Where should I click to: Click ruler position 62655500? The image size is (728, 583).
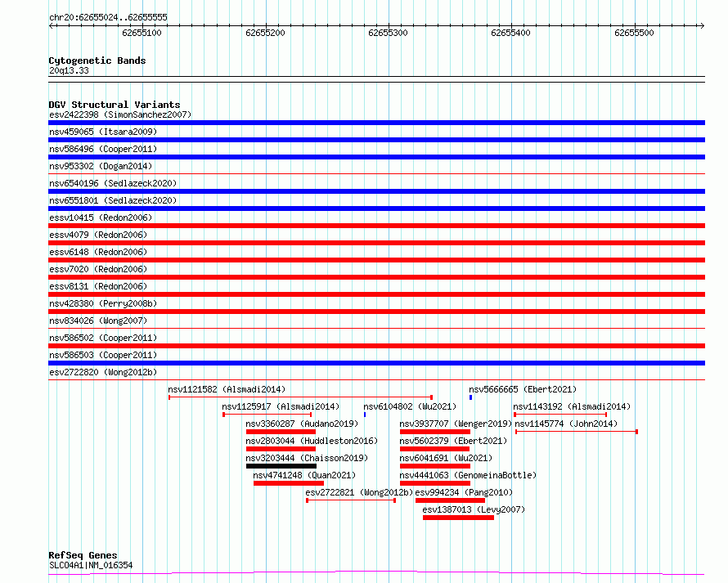pos(634,33)
